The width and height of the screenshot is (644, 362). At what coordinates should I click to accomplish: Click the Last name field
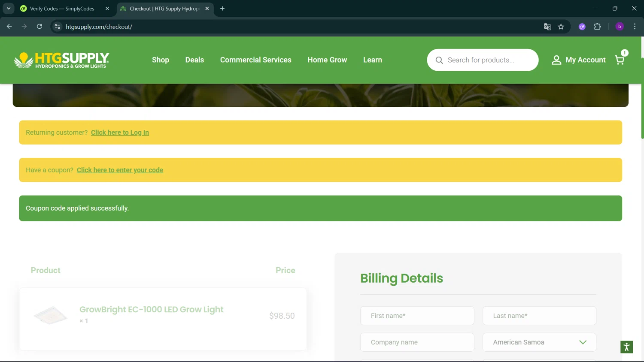539,316
